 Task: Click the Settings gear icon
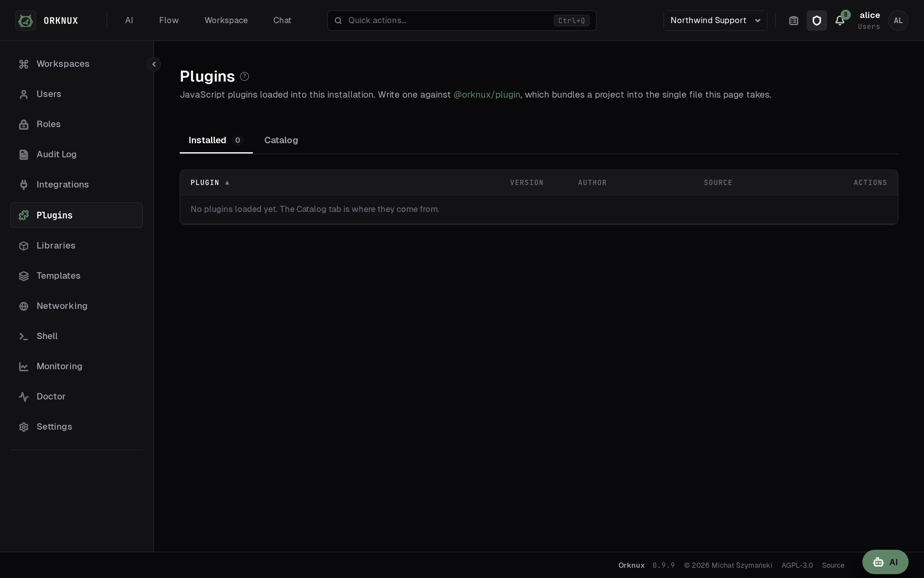[24, 427]
